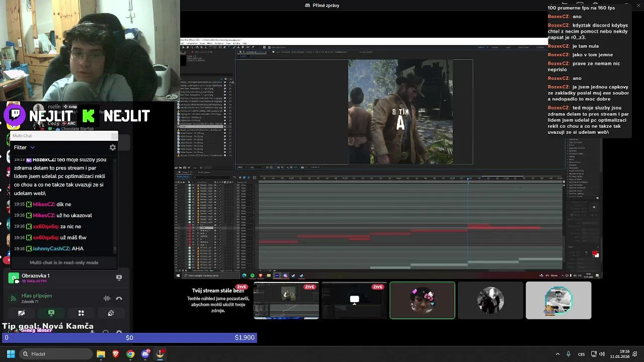
Task: Select the black-and-white avatar participant tile
Action: 491,300
